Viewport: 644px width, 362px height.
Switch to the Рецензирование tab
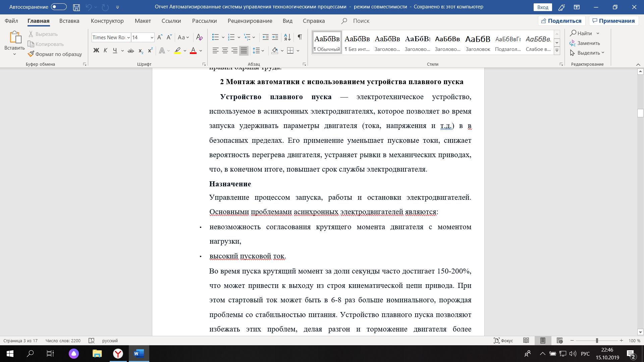pos(250,21)
